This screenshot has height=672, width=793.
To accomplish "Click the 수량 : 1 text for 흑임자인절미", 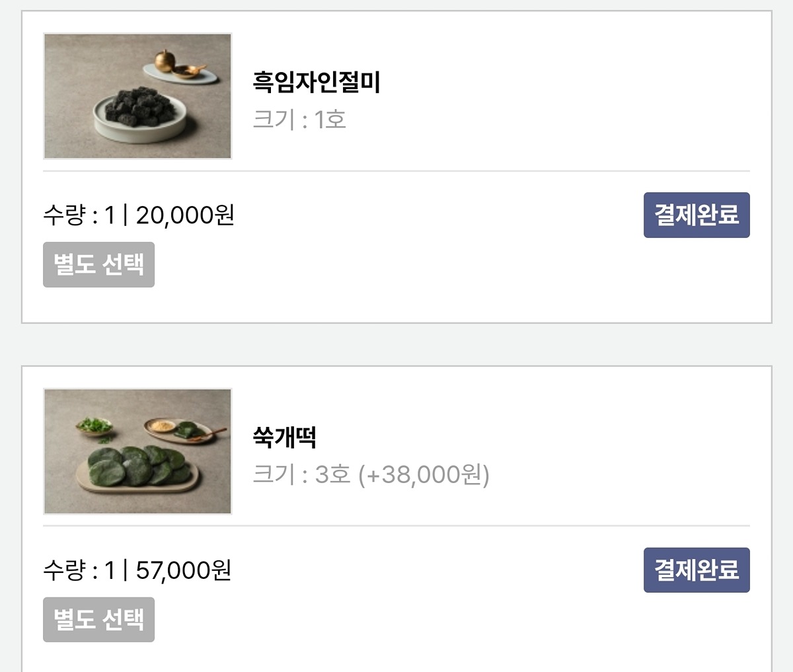I will point(79,215).
